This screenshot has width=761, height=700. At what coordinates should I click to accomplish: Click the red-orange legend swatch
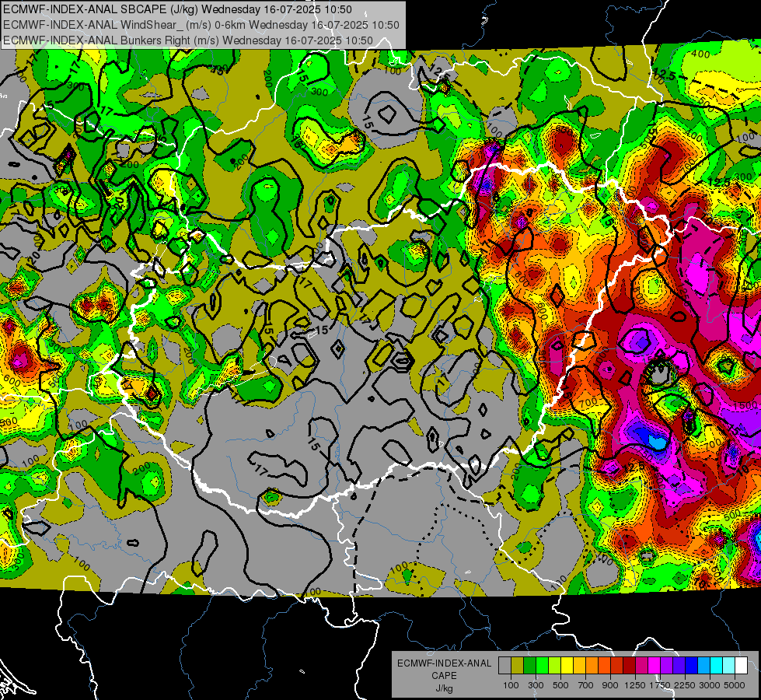[604, 666]
